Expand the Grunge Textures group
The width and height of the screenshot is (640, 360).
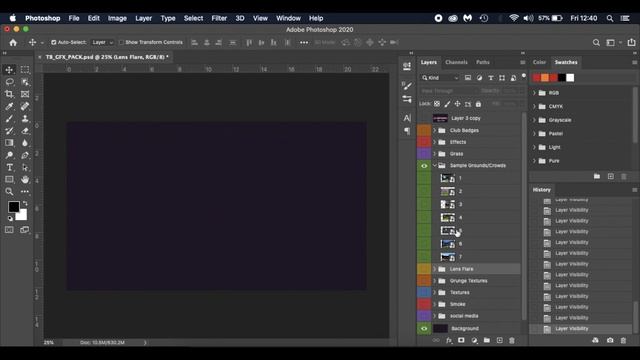(435, 281)
